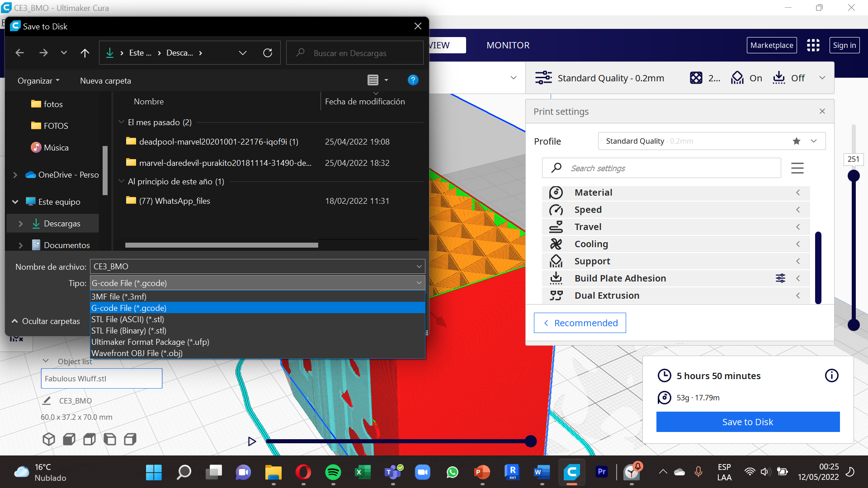Open the Organizar menu
The height and width of the screenshot is (488, 868).
pyautogui.click(x=38, y=81)
